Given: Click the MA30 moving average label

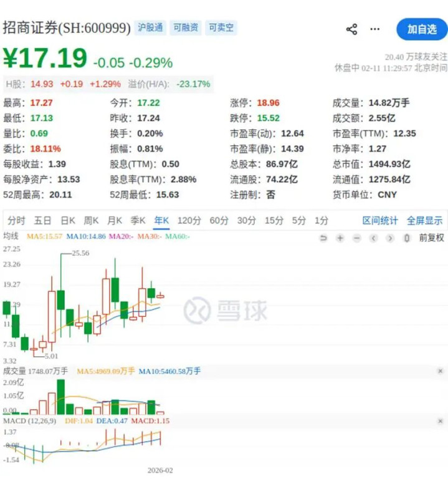Looking at the screenshot, I should (x=150, y=236).
